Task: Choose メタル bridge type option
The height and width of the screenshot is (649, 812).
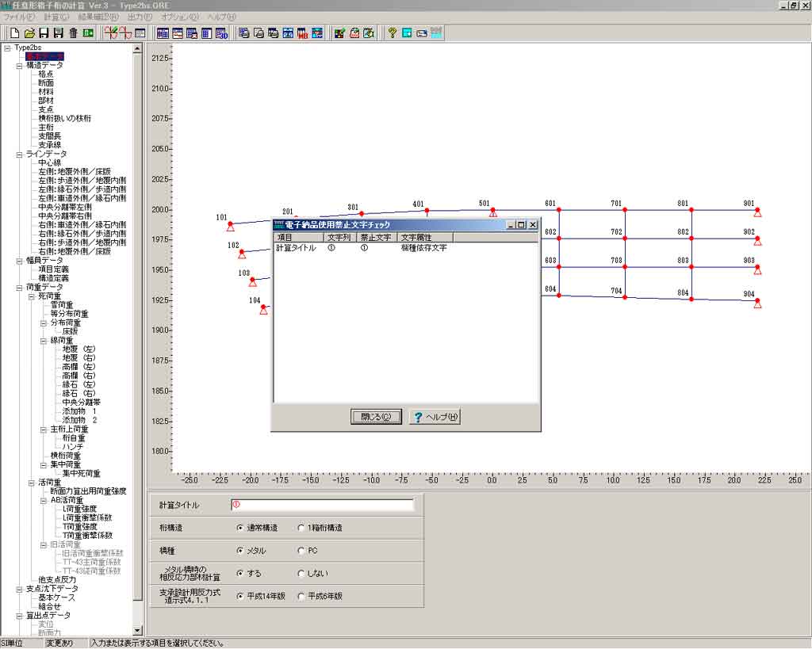Action: [x=239, y=551]
